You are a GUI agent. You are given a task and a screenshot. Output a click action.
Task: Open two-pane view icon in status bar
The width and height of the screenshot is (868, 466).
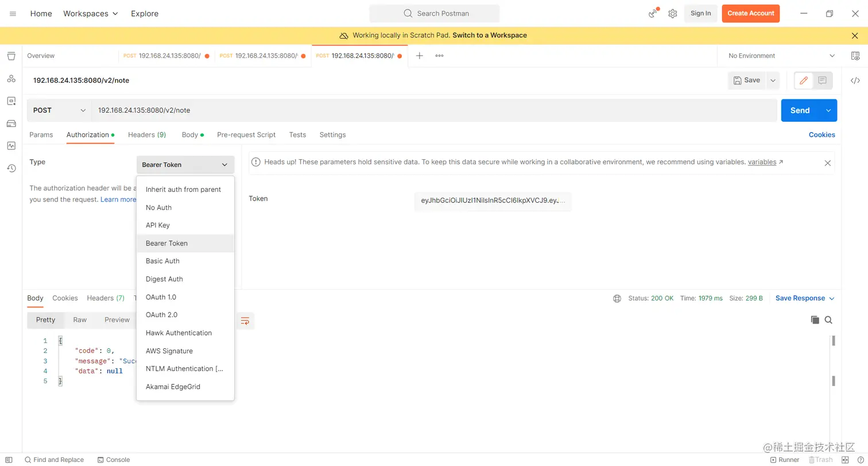point(845,460)
